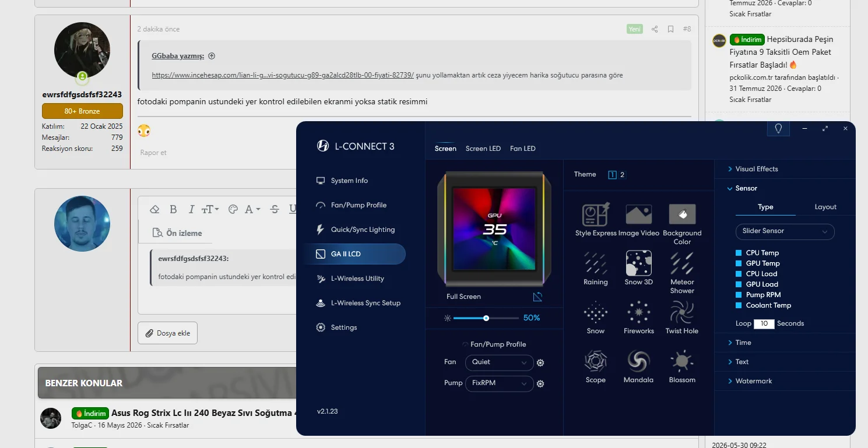This screenshot has width=868, height=448.
Task: Apply the Scope effect
Action: 595,361
